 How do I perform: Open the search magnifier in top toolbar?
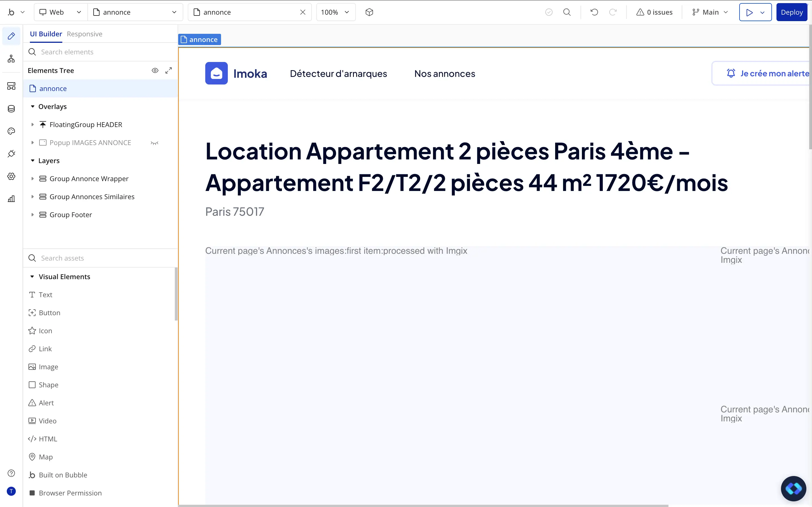click(x=567, y=12)
